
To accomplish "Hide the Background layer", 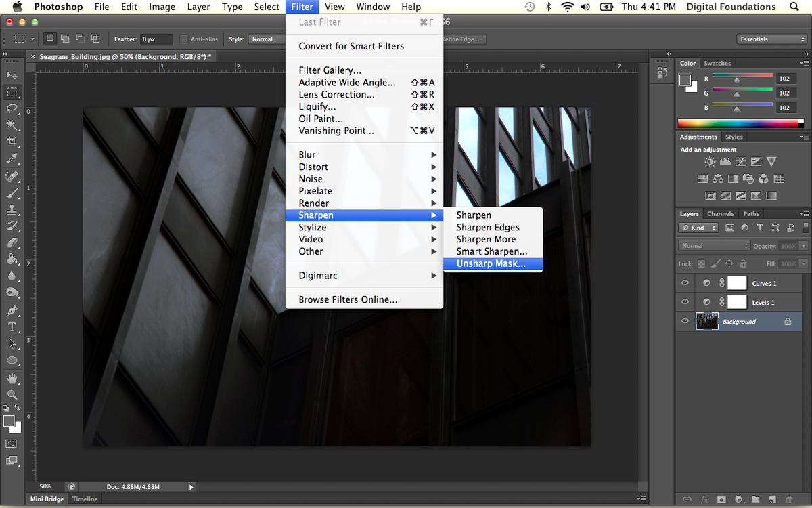I will (685, 321).
